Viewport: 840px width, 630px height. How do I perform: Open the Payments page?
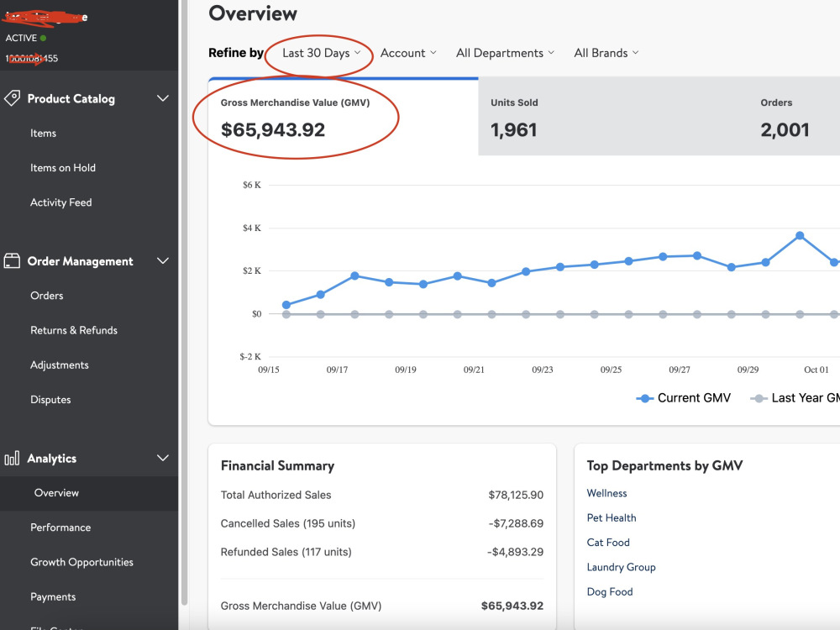(53, 596)
